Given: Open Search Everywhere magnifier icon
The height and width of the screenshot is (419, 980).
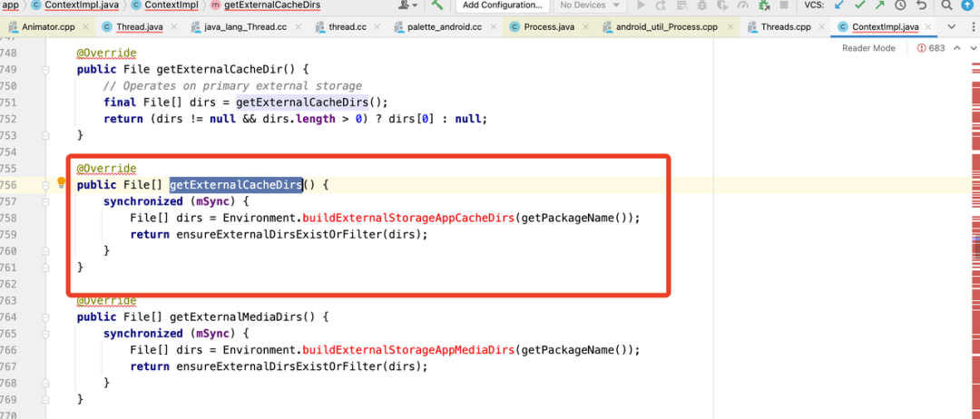Looking at the screenshot, I should click(x=947, y=5).
